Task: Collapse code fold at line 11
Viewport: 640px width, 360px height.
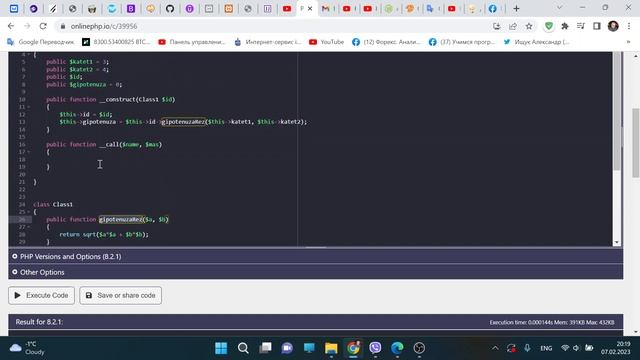Action: tap(29, 107)
